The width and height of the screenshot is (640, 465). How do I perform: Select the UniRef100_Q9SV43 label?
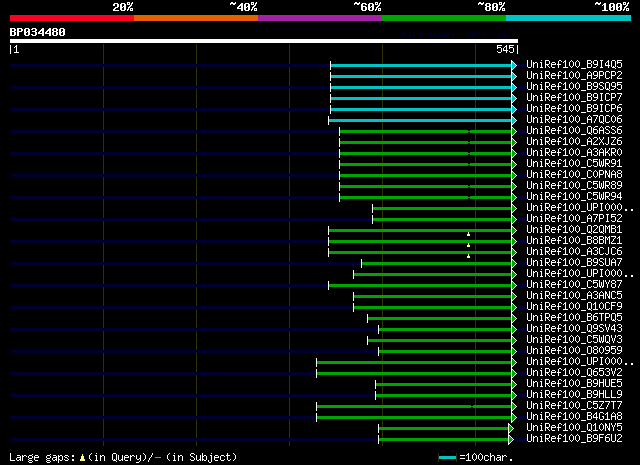(574, 329)
